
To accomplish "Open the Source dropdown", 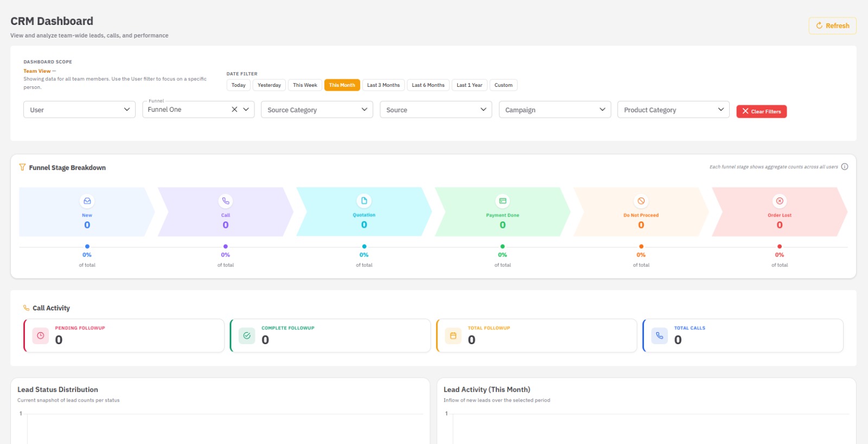I will (x=436, y=110).
